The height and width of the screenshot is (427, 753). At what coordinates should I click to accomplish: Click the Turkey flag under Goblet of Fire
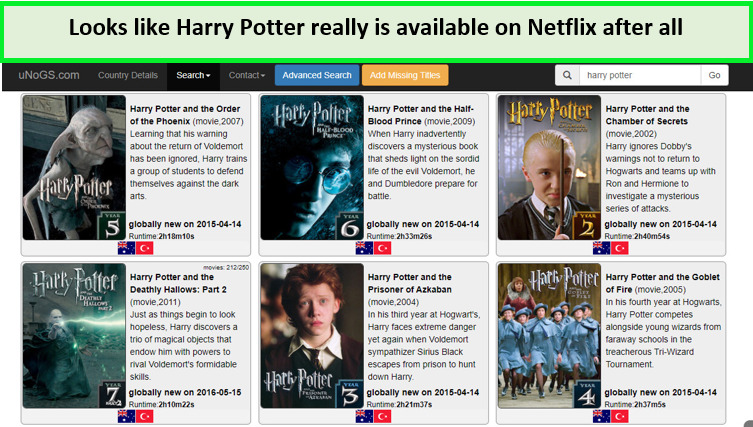pos(619,416)
